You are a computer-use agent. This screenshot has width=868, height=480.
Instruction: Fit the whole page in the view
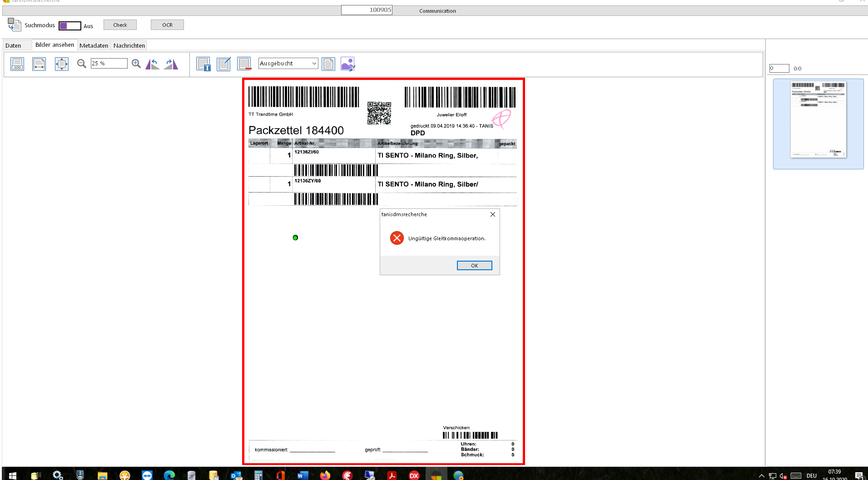(x=61, y=64)
